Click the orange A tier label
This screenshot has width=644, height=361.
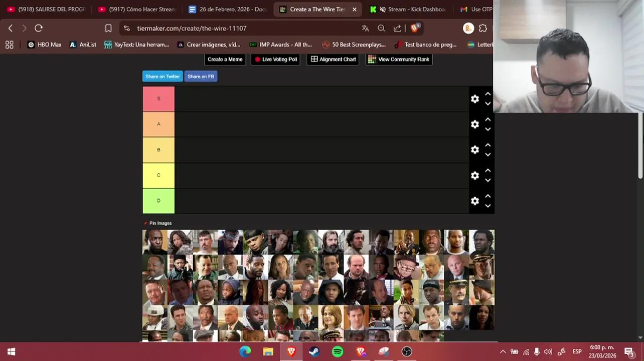coord(158,124)
